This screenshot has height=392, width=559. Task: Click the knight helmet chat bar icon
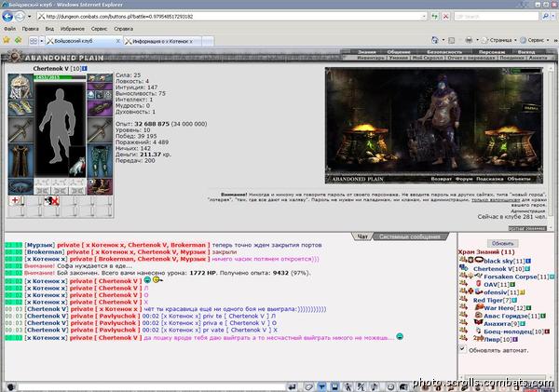(403, 386)
